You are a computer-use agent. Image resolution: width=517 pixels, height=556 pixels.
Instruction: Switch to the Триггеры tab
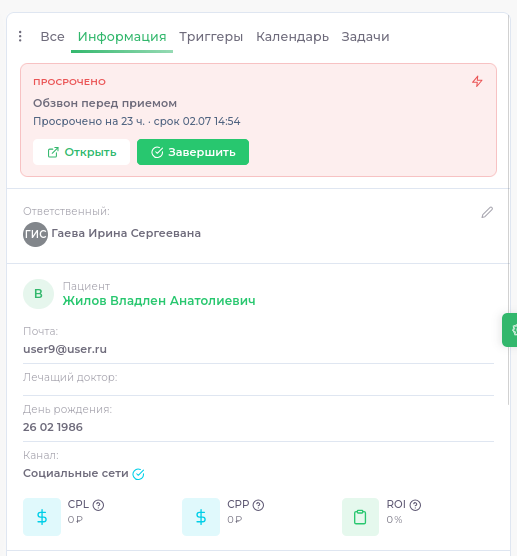point(211,37)
